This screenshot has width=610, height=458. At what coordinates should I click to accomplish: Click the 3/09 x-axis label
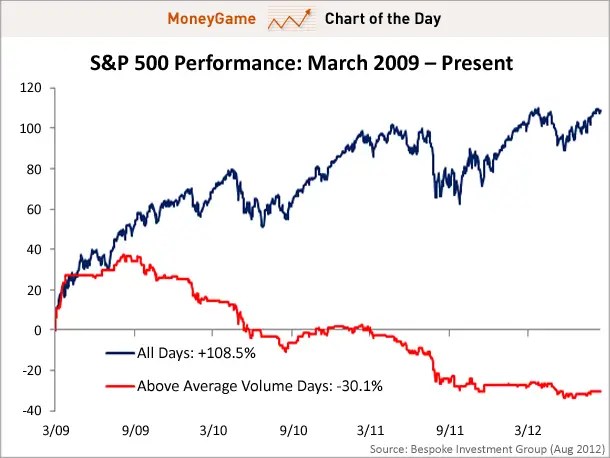56,430
